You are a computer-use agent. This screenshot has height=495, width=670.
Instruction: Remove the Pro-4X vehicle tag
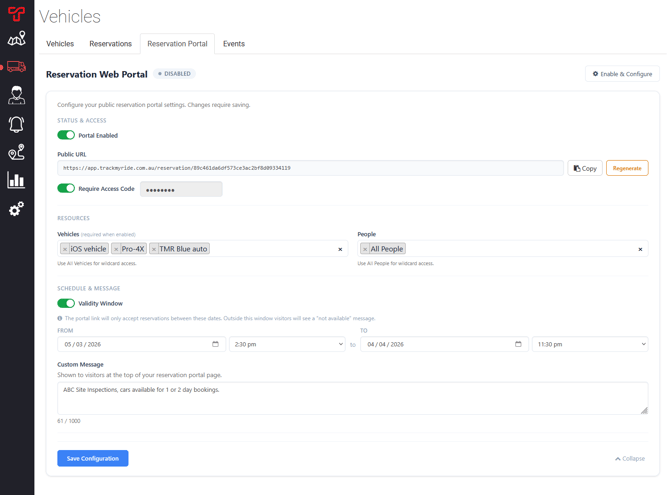pyautogui.click(x=116, y=249)
